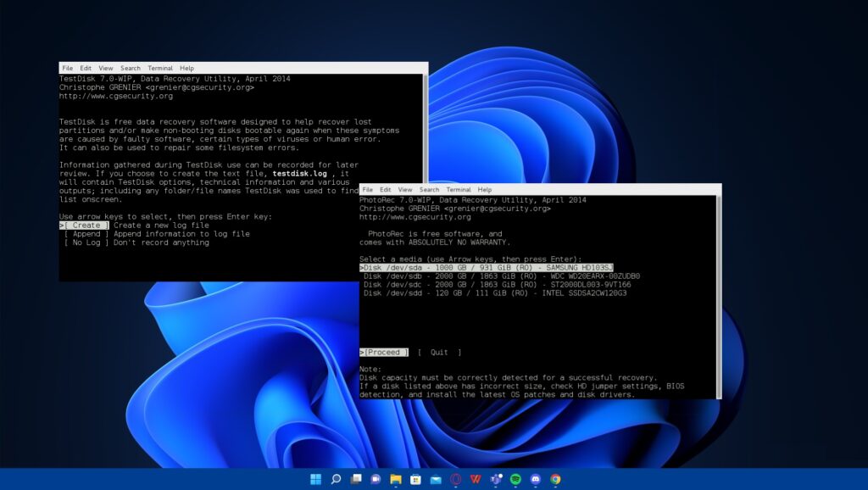Select disk /dev/sdc ST2000DL003
The image size is (868, 490).
point(497,285)
